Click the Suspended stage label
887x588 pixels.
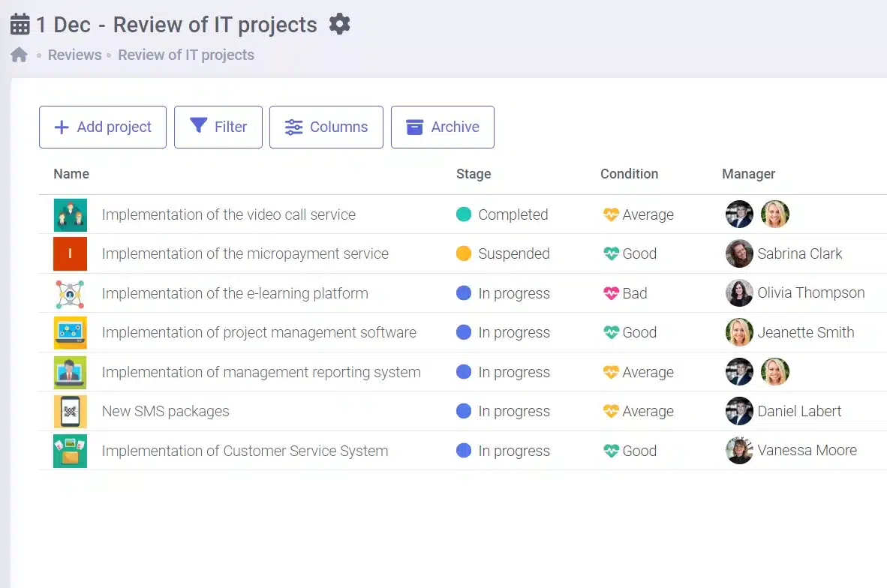pyautogui.click(x=513, y=253)
